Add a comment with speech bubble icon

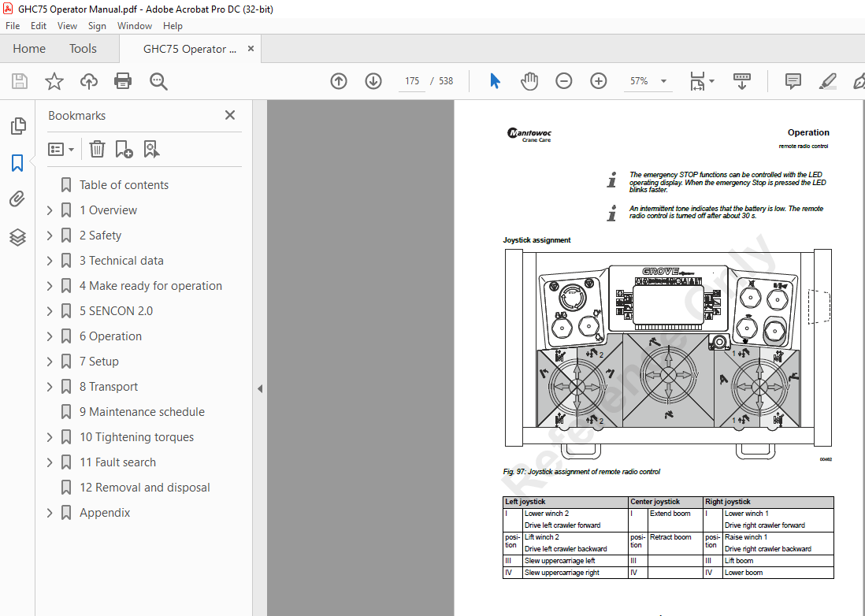(793, 81)
